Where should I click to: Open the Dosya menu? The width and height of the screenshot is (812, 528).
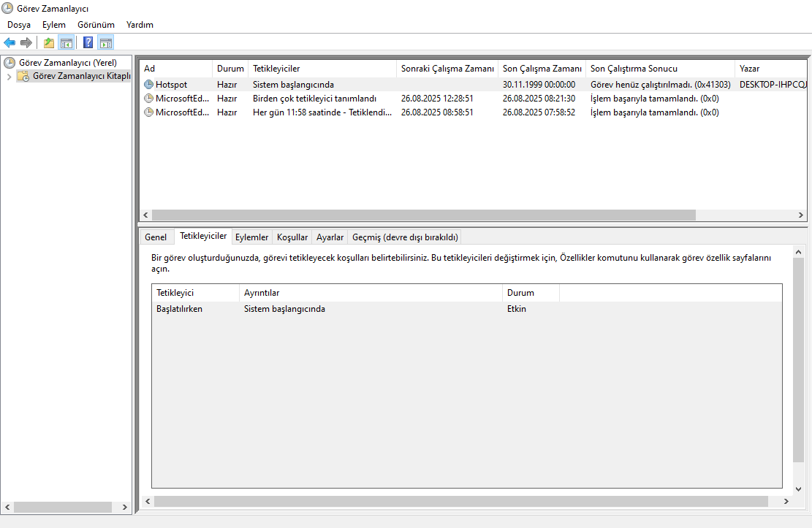point(19,25)
